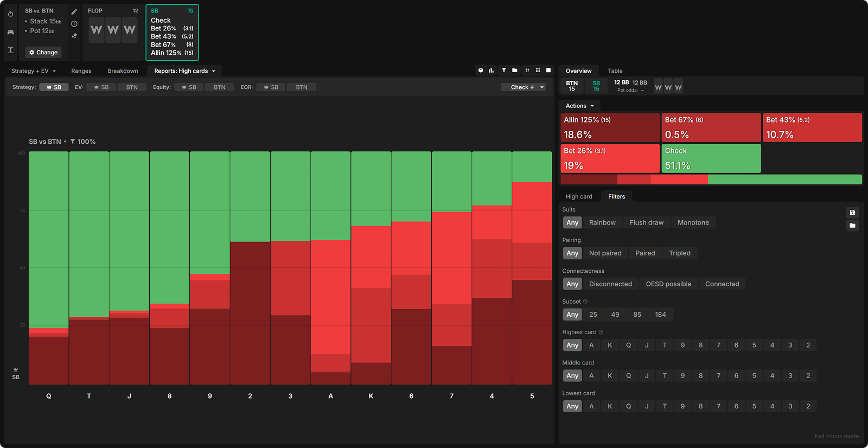Enable the BTN option next to Equity
This screenshot has width=868, height=448.
pos(219,87)
